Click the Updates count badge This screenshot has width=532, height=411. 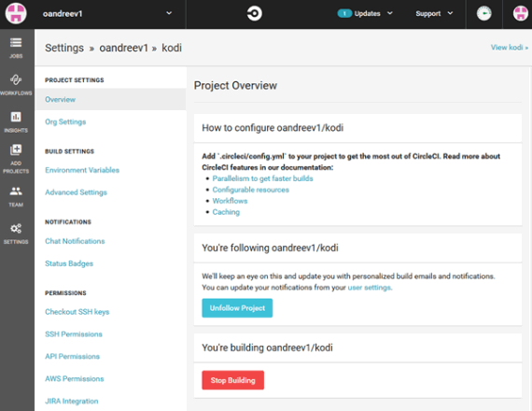pos(344,14)
